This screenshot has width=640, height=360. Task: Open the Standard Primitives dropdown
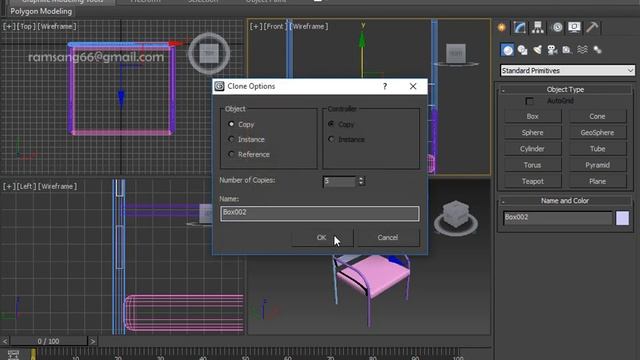[x=567, y=71]
